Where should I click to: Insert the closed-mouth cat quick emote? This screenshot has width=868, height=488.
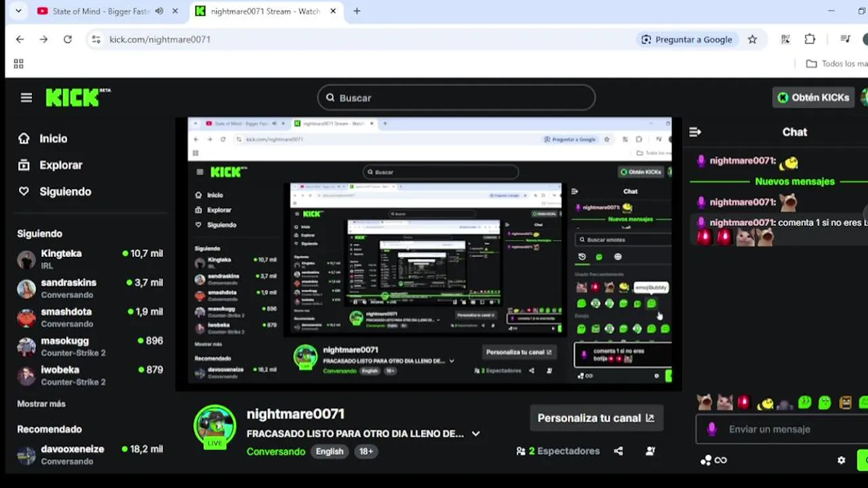click(x=725, y=403)
